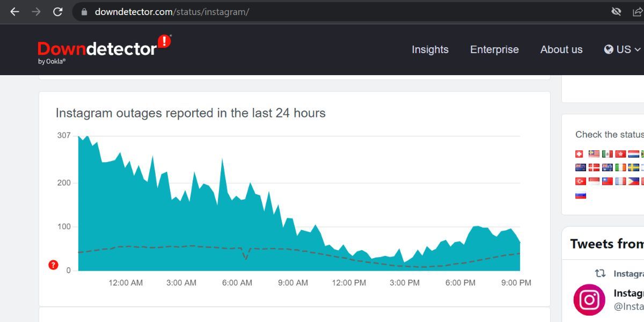This screenshot has height=322, width=644.
Task: Click the 200 y-axis label
Action: click(x=64, y=182)
